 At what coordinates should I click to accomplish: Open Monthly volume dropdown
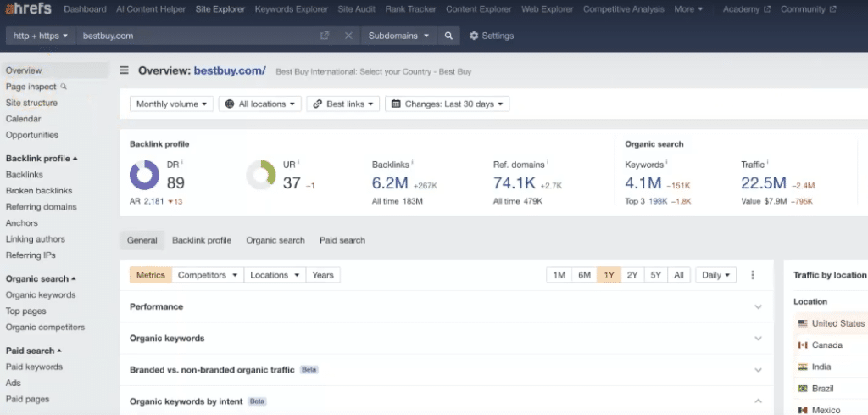point(171,104)
